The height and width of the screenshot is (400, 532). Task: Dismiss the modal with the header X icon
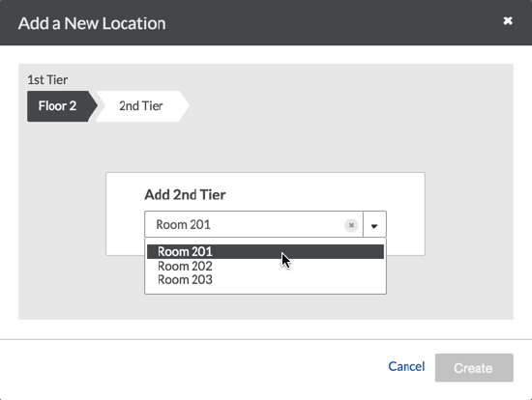pos(508,21)
